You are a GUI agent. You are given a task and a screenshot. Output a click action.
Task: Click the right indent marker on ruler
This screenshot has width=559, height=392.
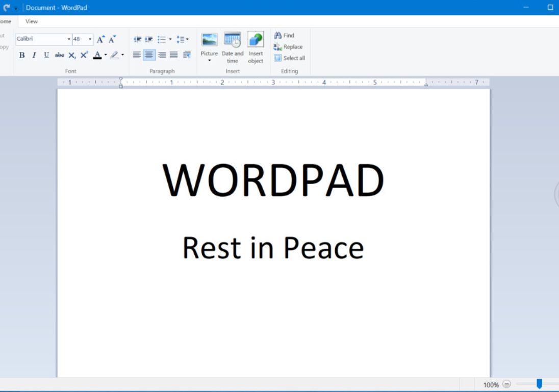pos(426,84)
